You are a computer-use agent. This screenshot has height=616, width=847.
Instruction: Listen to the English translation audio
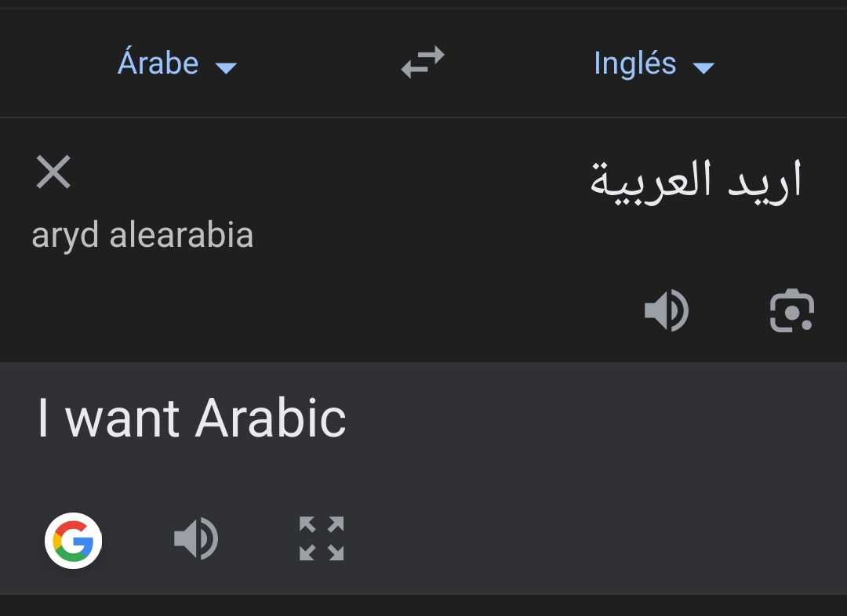pyautogui.click(x=195, y=539)
